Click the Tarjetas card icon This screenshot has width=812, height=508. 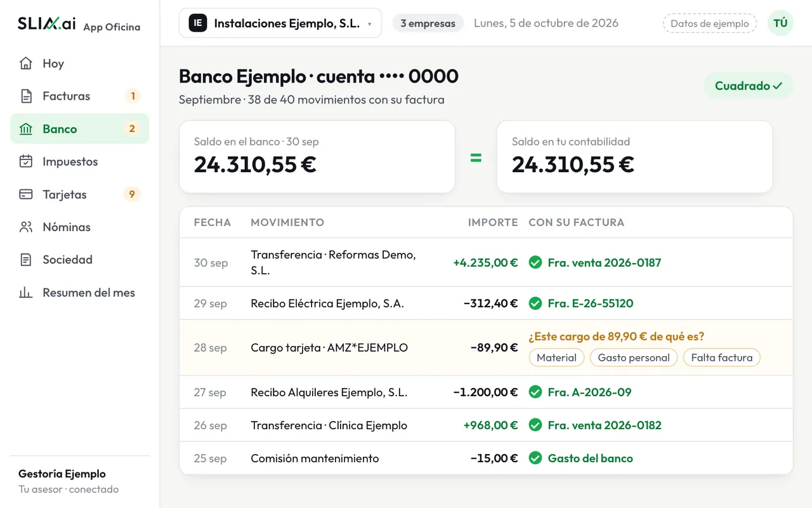26,194
